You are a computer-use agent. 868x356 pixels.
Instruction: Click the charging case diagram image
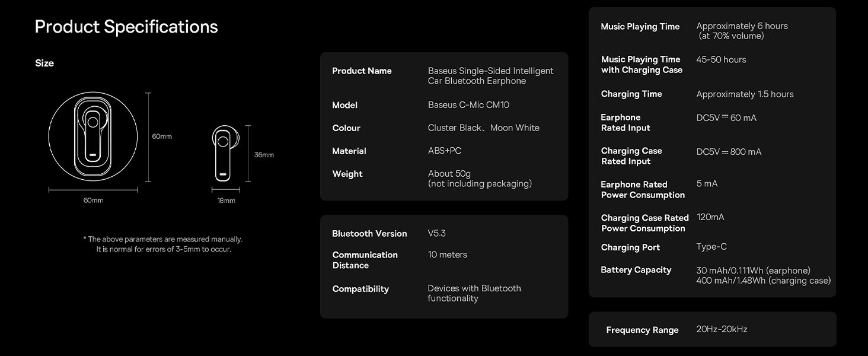[93, 137]
